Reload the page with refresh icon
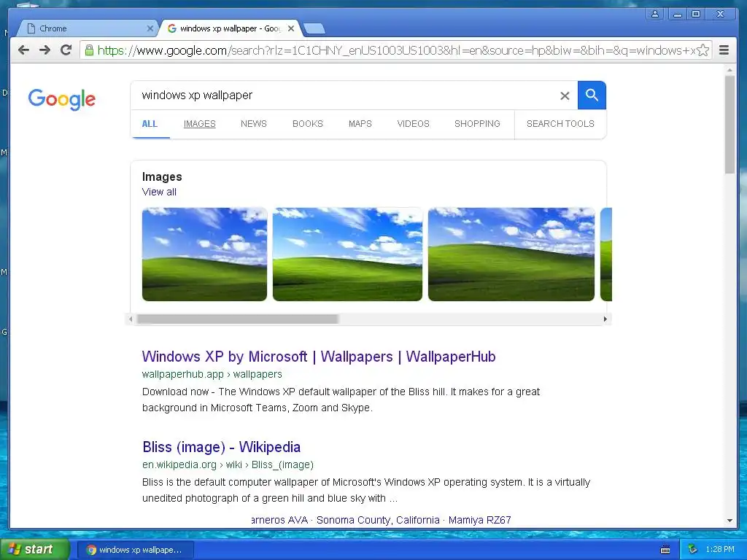The image size is (747, 560). (x=66, y=50)
